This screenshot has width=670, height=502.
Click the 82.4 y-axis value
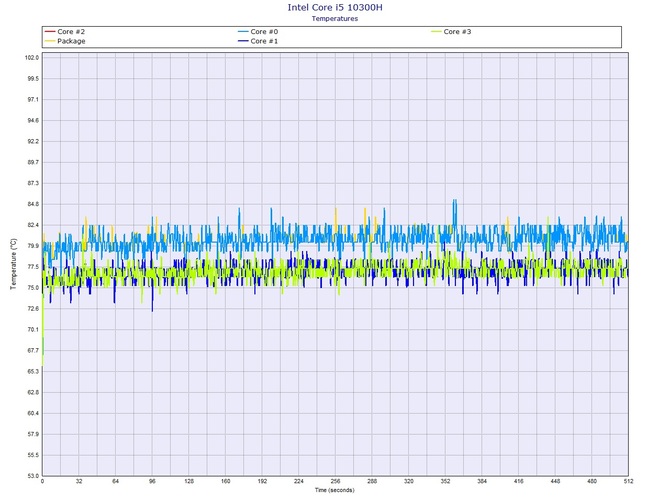coord(33,225)
